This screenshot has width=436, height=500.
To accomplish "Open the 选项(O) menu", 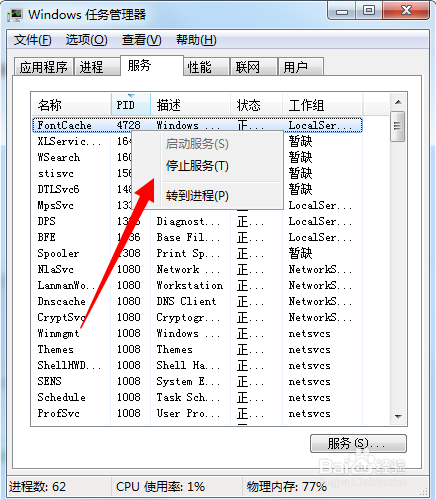I will coord(86,40).
